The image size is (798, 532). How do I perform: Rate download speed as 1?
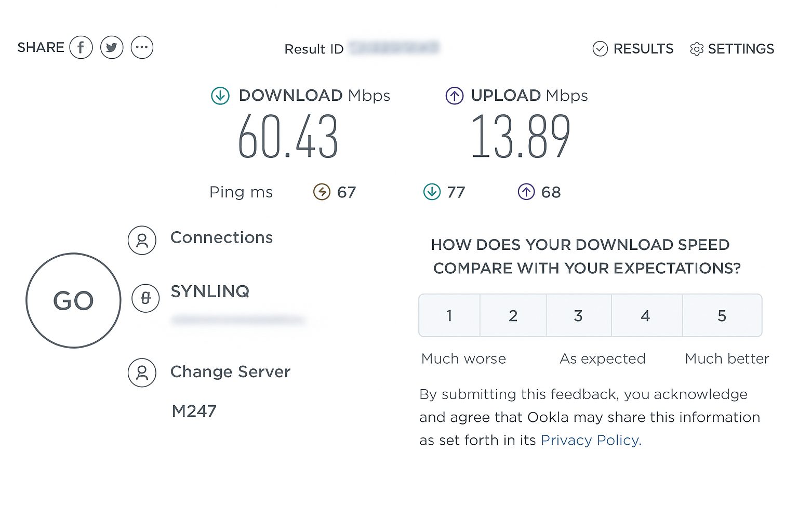(449, 315)
